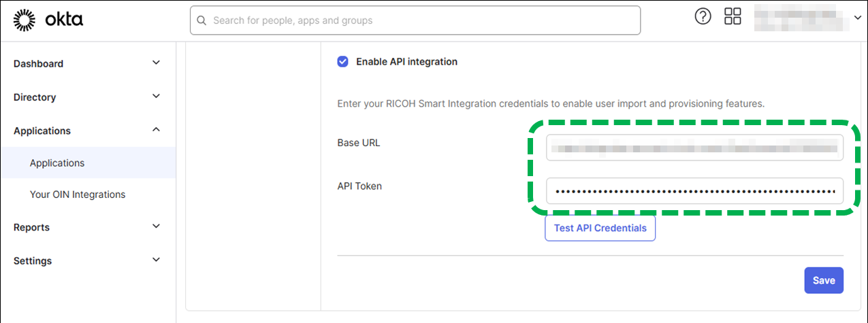Screen dimensions: 868x323
Task: Open the user account dropdown arrow
Action: coord(856,18)
